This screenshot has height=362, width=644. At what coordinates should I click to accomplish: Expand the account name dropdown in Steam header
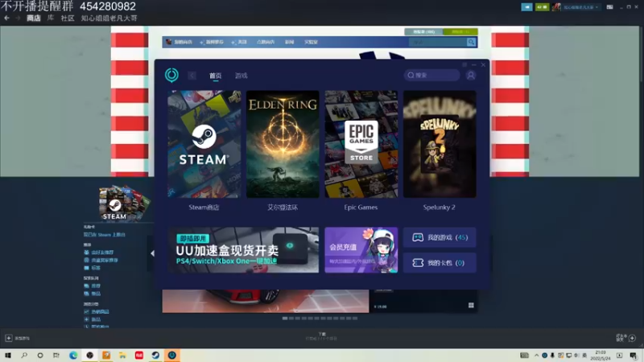pos(580,7)
